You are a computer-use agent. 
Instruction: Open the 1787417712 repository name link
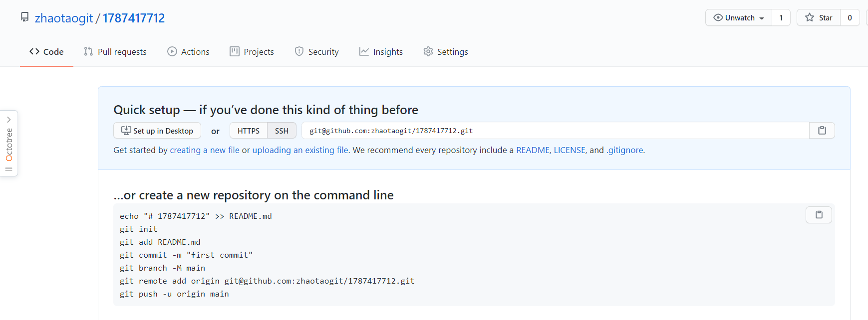pyautogui.click(x=134, y=18)
